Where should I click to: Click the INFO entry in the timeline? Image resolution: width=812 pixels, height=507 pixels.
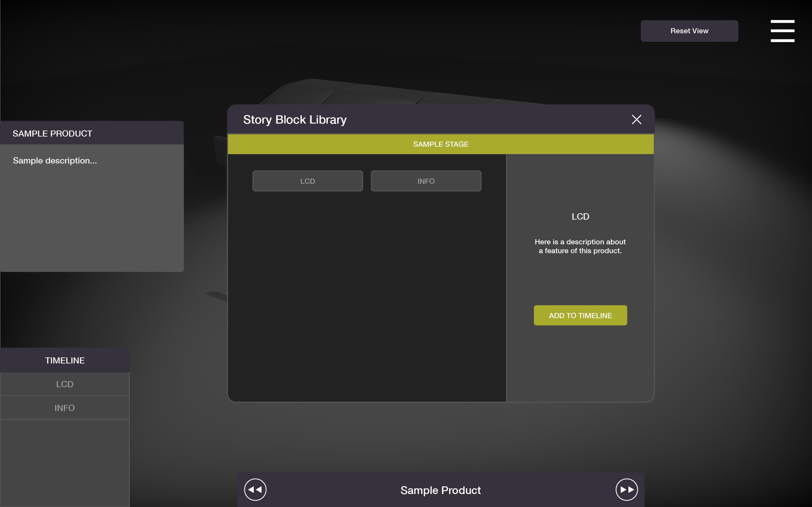[65, 408]
